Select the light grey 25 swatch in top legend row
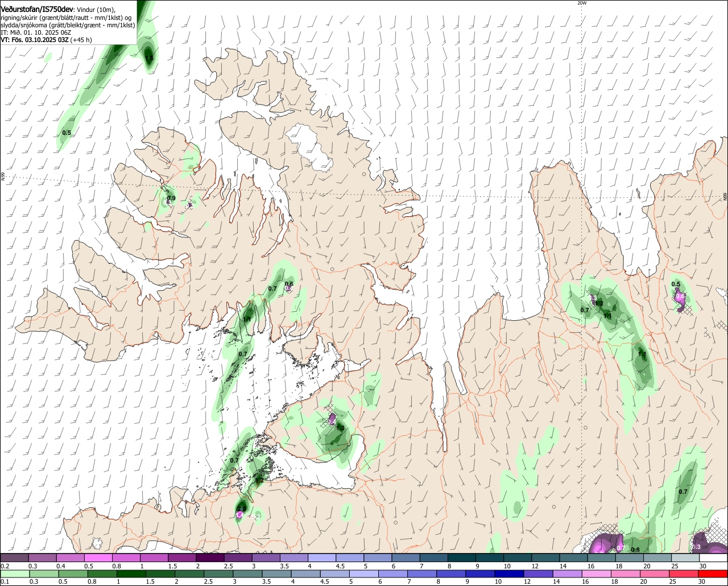Screen dimensions: 728x586 coord(685,558)
